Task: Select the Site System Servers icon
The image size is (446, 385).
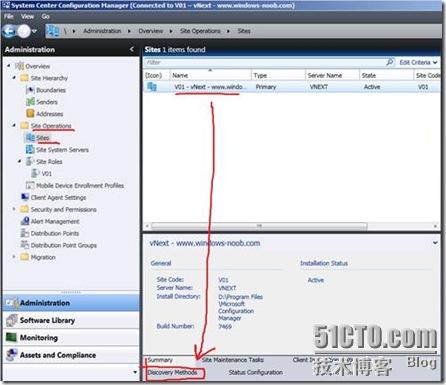Action: (x=30, y=149)
